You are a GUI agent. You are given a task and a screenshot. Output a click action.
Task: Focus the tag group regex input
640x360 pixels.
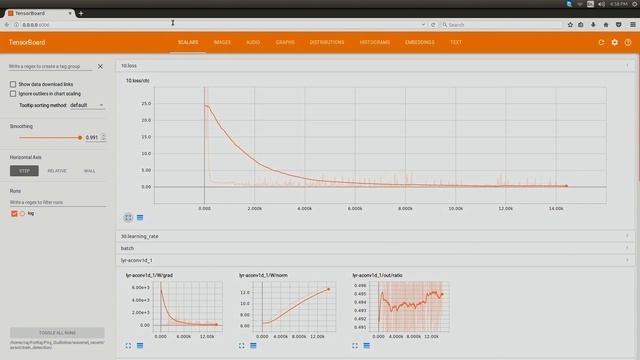[x=51, y=66]
